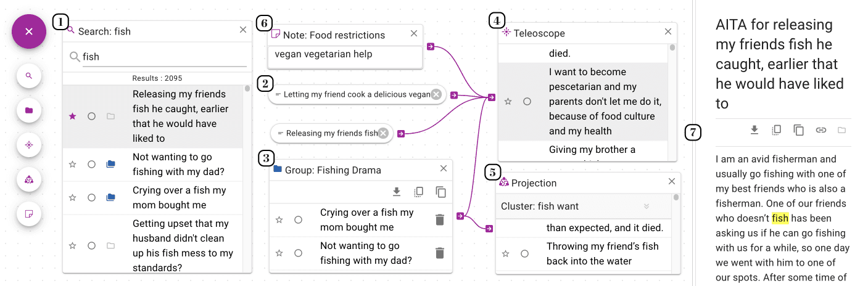Open the Teleoscope tool in sidebar
This screenshot has height=286, width=868.
tap(29, 145)
